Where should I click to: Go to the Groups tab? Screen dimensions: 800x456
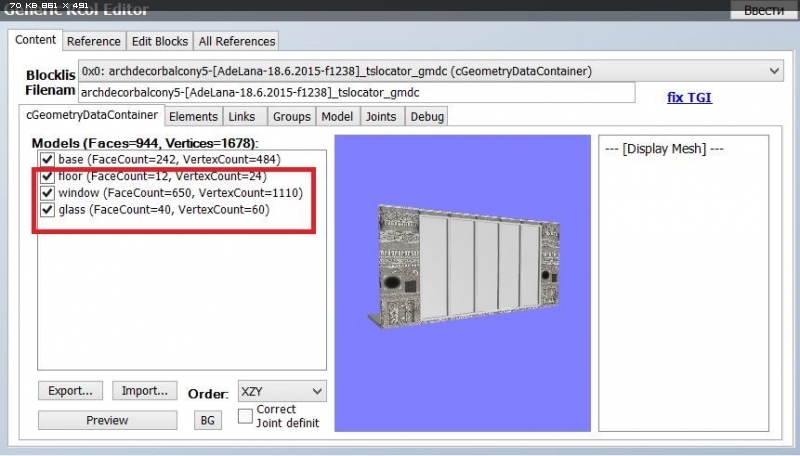coord(291,117)
